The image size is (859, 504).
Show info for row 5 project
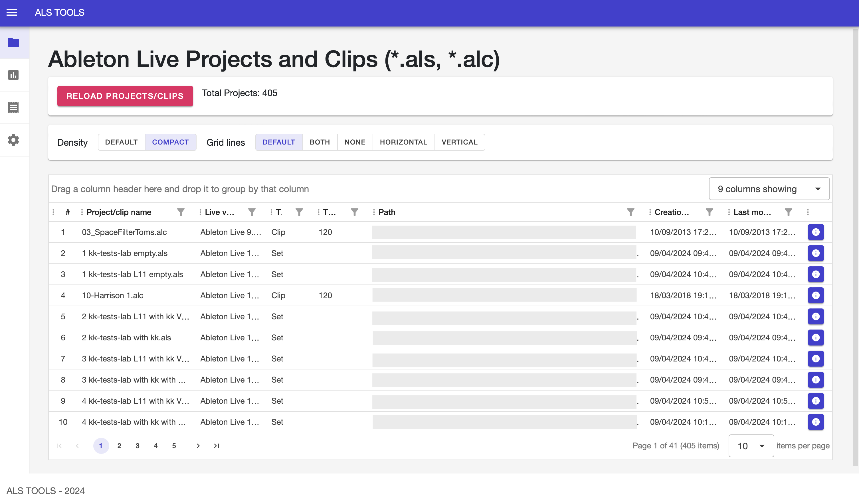coord(816,316)
